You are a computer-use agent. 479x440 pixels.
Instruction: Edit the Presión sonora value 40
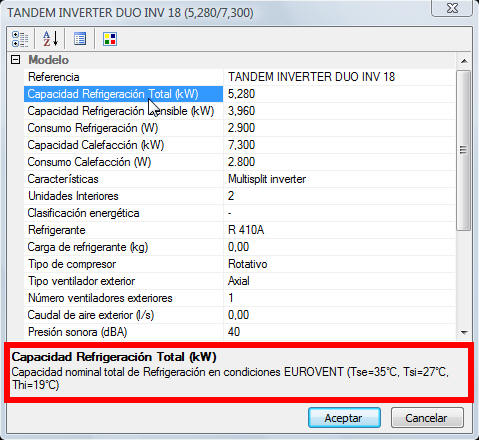339,332
